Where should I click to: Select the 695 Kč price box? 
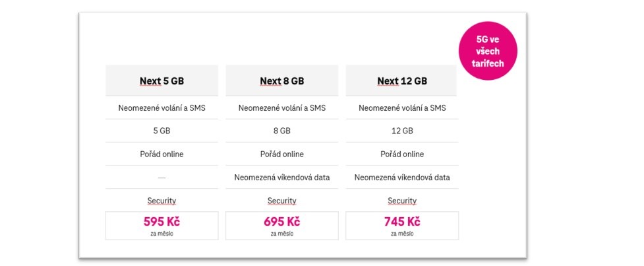(281, 225)
